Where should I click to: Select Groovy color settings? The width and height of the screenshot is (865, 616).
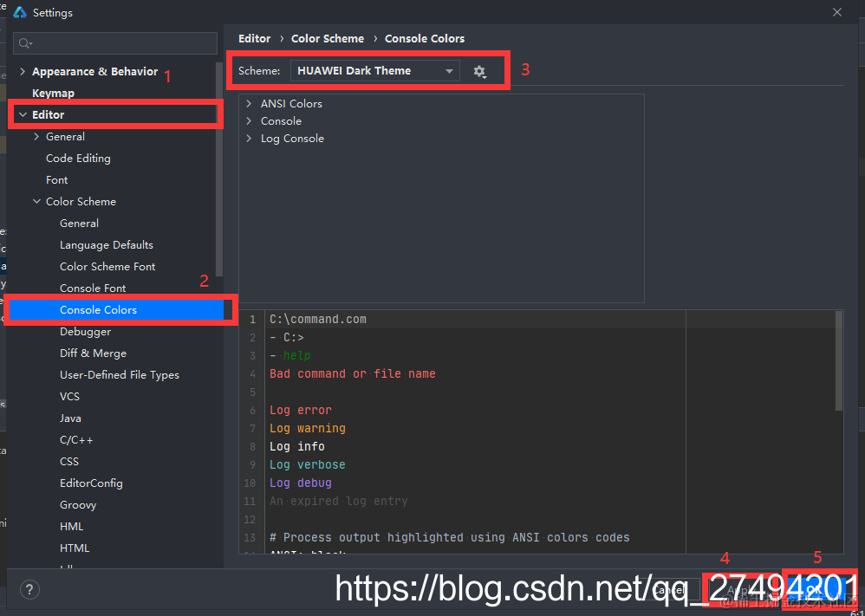click(x=78, y=505)
